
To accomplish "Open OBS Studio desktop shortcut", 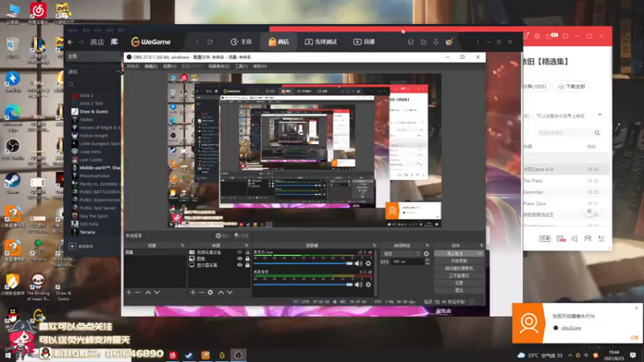I will coord(13,149).
